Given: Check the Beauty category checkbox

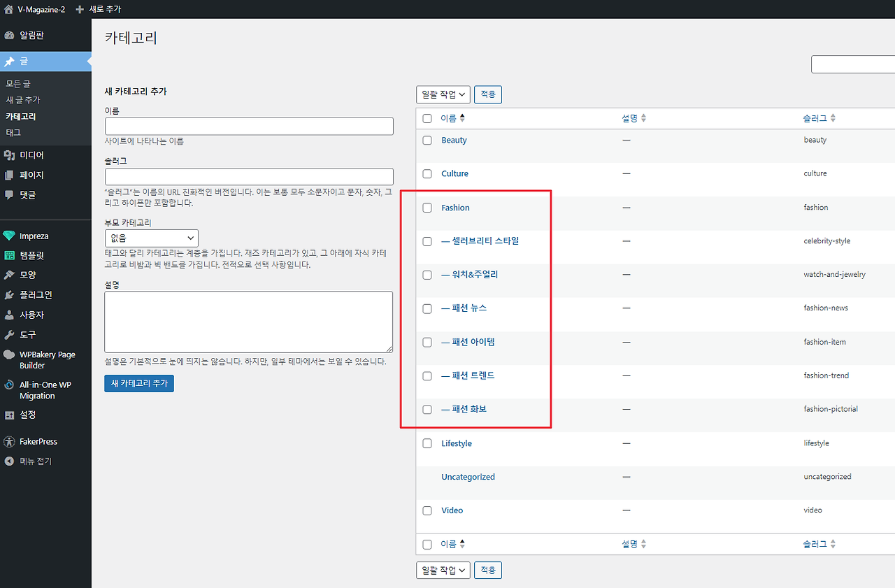Looking at the screenshot, I should click(x=427, y=141).
